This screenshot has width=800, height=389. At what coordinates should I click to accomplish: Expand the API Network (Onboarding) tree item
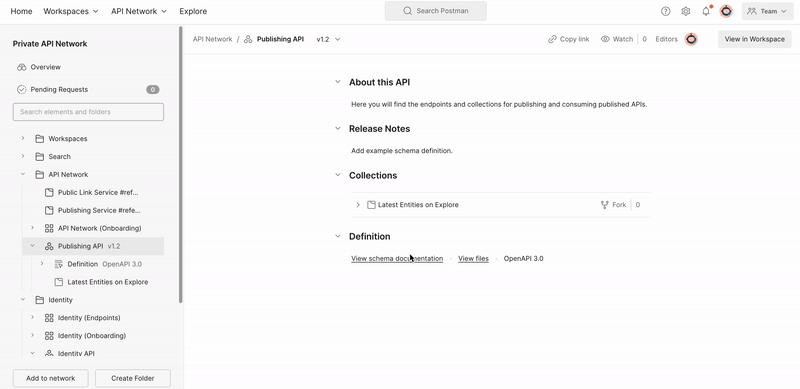[32, 228]
